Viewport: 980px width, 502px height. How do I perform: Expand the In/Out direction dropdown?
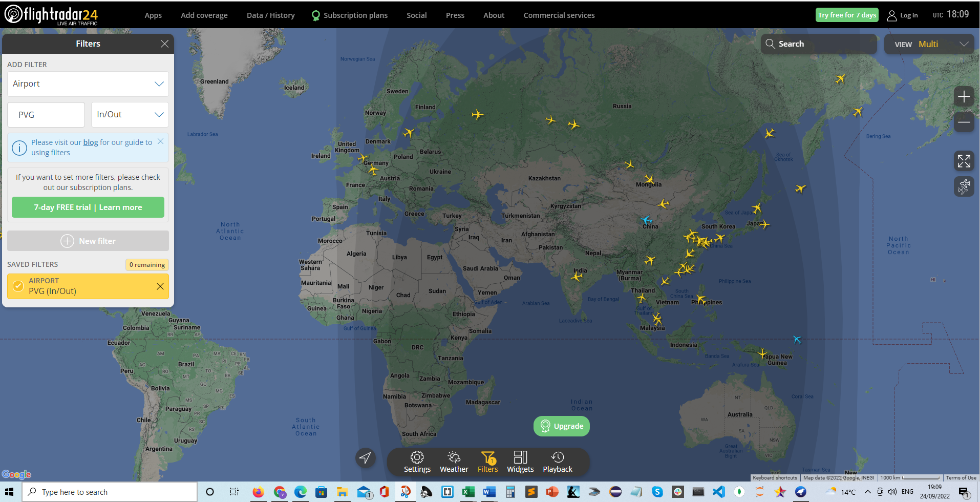[x=130, y=115]
